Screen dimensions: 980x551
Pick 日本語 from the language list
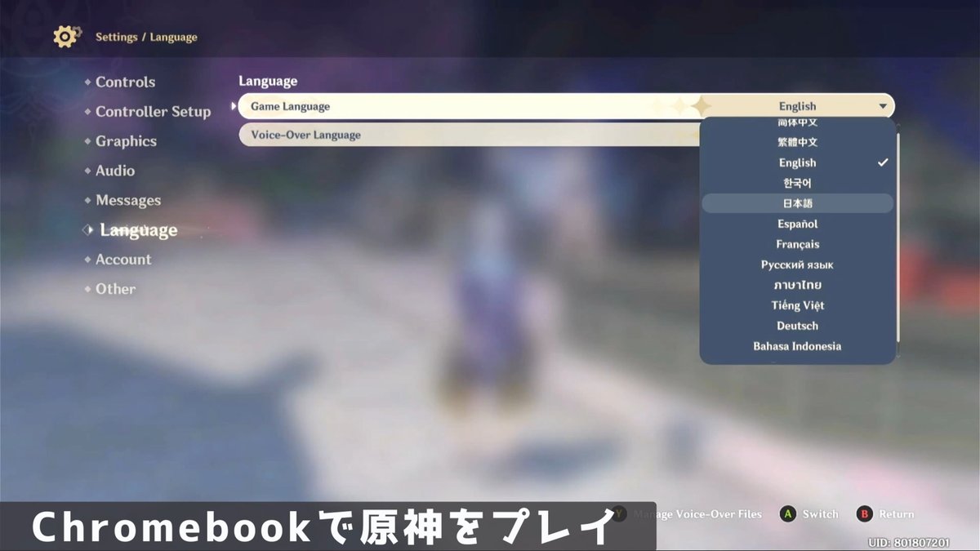tap(797, 203)
